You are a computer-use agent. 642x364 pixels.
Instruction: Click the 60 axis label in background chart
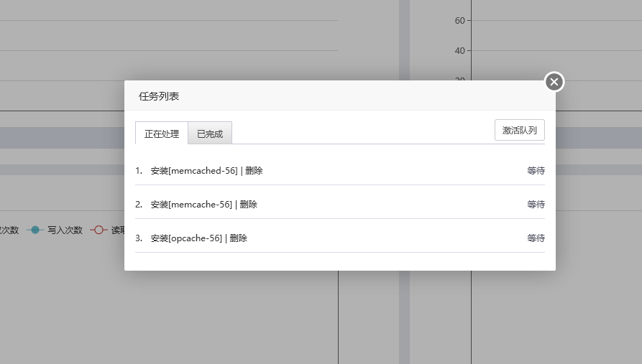(460, 20)
